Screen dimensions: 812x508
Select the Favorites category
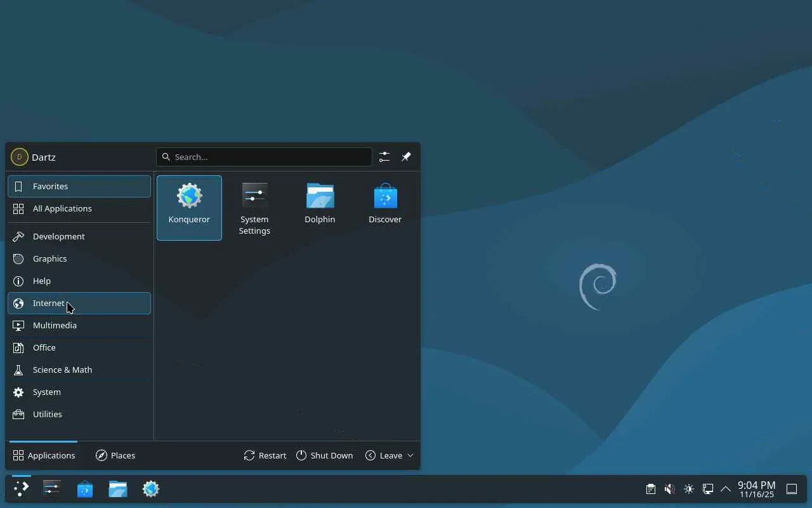pyautogui.click(x=79, y=186)
